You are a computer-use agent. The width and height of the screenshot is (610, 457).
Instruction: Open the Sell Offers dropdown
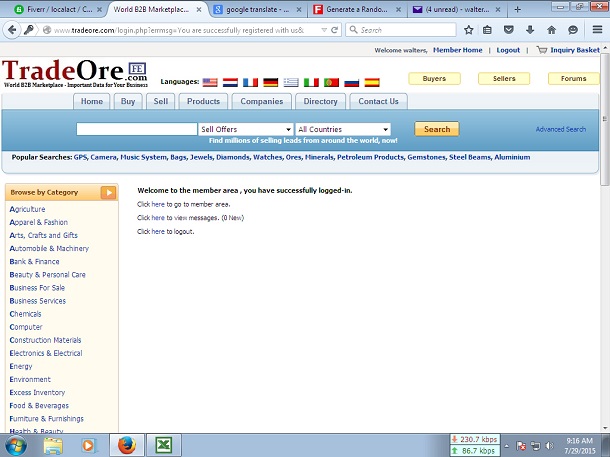tap(245, 129)
